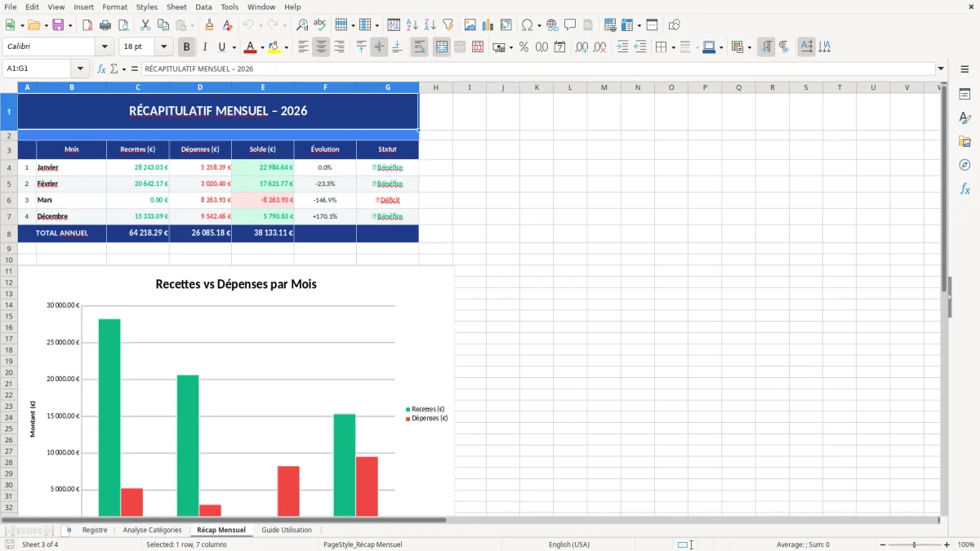Toggle Align Left
The height and width of the screenshot is (551, 980).
tap(303, 47)
